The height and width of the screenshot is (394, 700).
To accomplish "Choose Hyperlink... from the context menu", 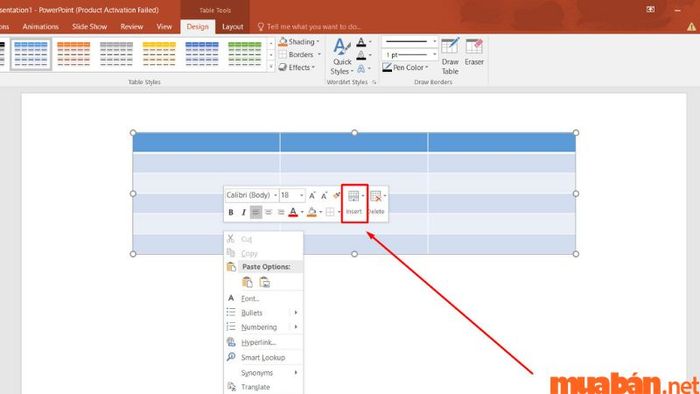I will click(263, 342).
